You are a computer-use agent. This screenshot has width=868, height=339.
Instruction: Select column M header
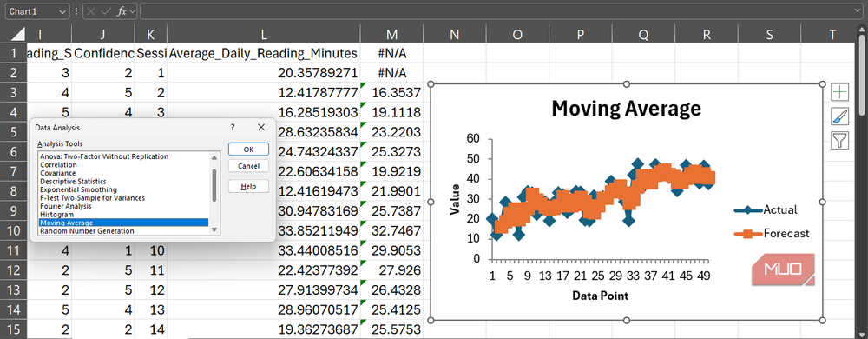(392, 35)
